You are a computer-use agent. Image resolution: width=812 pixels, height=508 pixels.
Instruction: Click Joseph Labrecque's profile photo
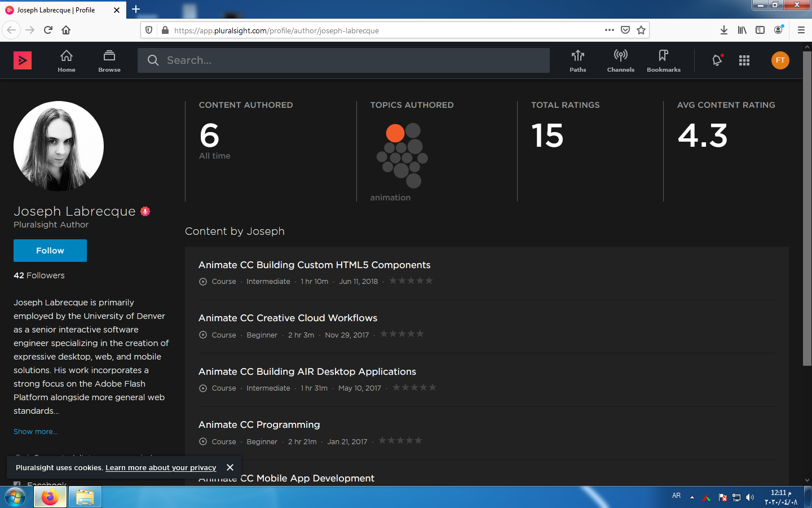point(59,146)
